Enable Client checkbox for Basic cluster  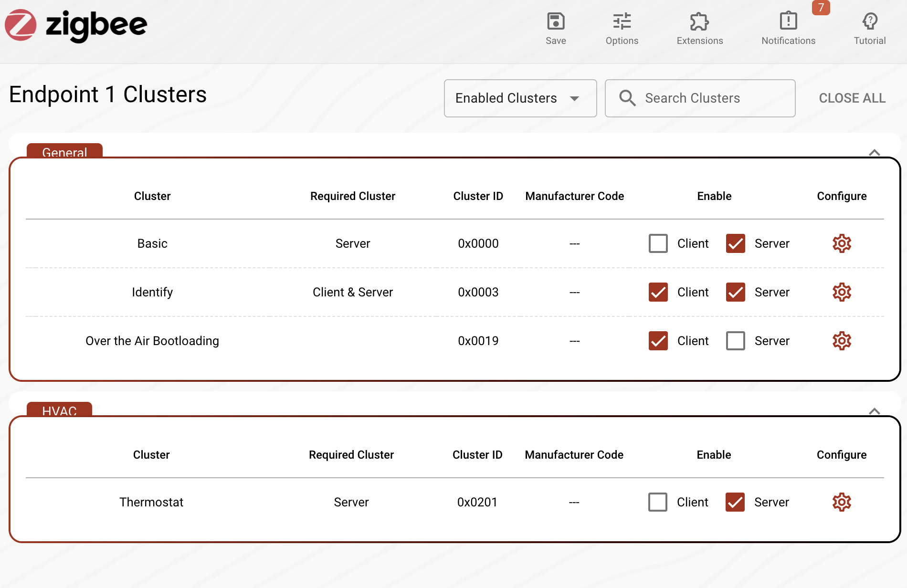pyautogui.click(x=658, y=243)
